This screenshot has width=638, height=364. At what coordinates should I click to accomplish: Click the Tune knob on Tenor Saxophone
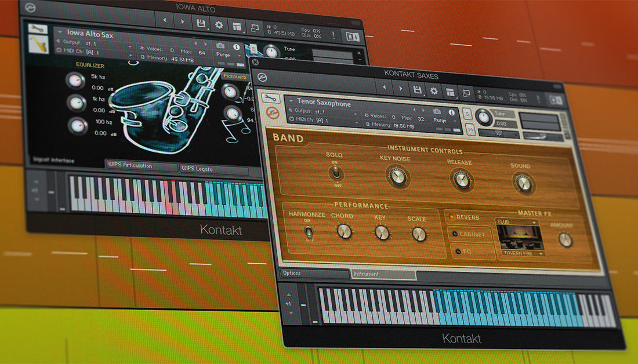coord(484,117)
